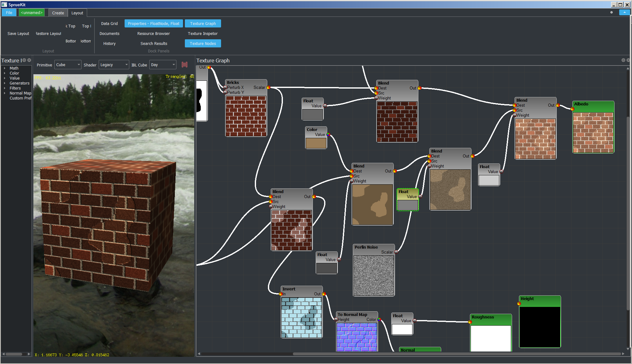Close the Texture Graph panel with X icon
Viewport: 632px width, 364px height.
click(x=628, y=60)
